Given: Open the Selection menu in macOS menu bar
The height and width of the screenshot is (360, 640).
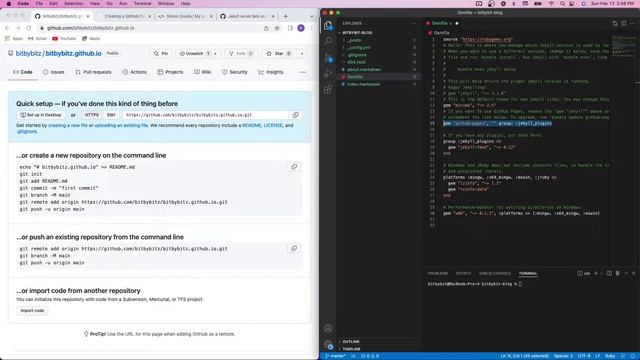Looking at the screenshot, I should 73,4.
